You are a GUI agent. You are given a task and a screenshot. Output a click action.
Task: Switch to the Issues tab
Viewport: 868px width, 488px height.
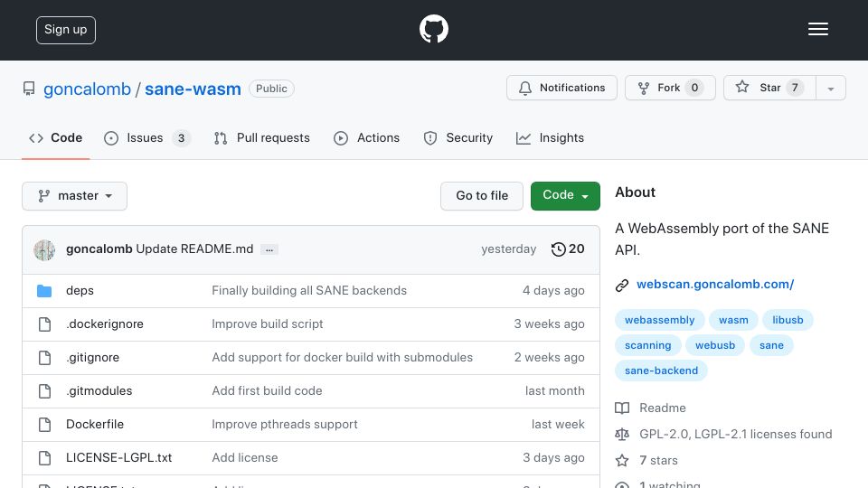pos(146,137)
